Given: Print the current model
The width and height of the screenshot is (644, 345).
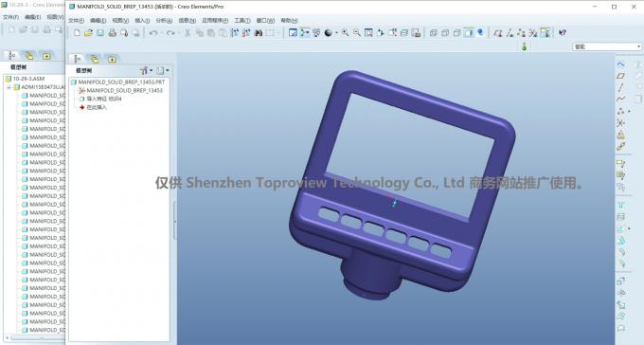Looking at the screenshot, I should [112, 33].
